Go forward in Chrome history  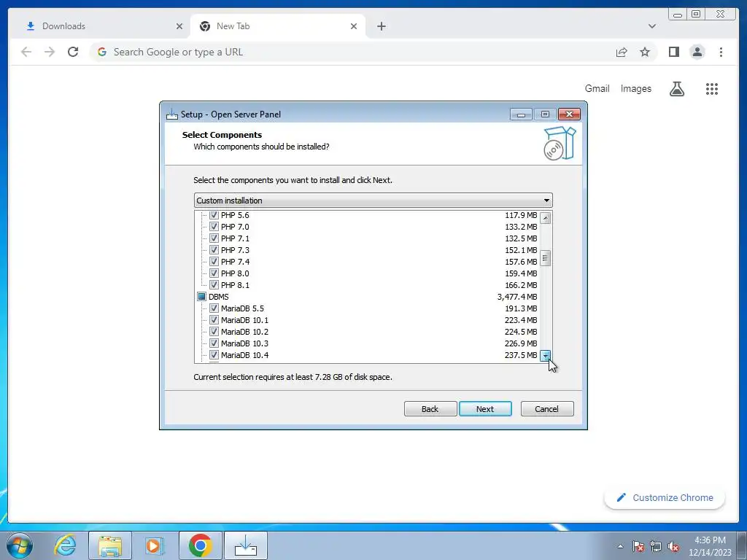pos(50,52)
